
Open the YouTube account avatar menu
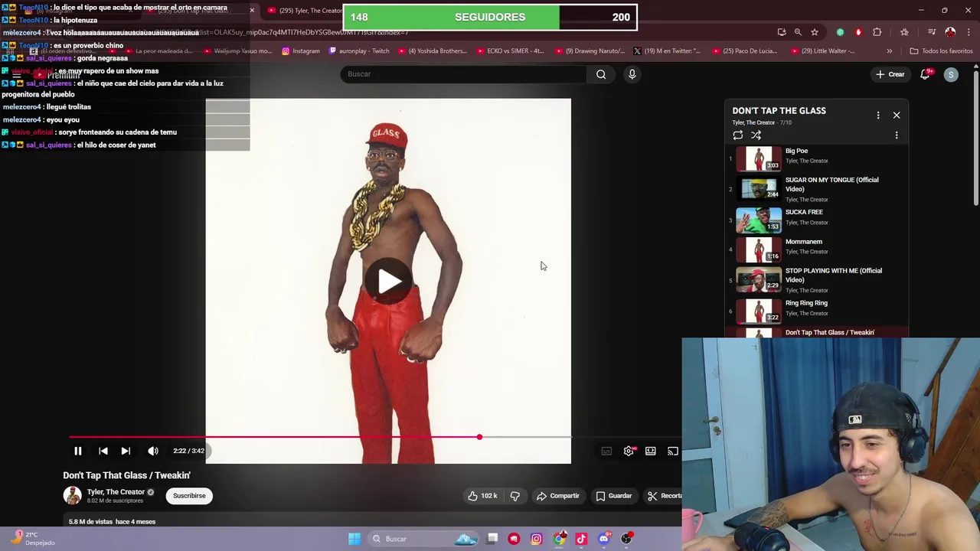pos(951,74)
